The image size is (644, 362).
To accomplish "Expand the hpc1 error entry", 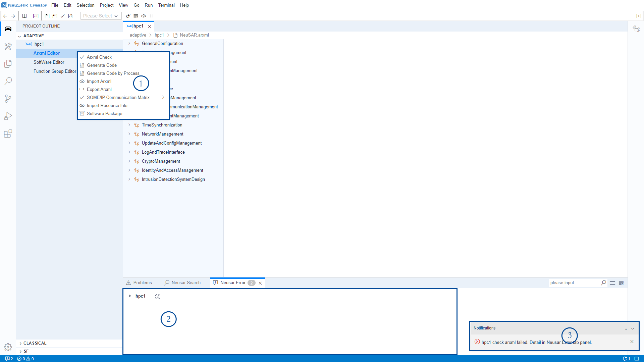I will pyautogui.click(x=130, y=296).
